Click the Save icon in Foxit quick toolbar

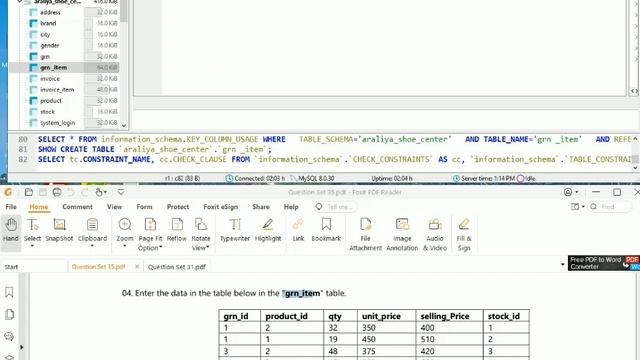[42, 192]
